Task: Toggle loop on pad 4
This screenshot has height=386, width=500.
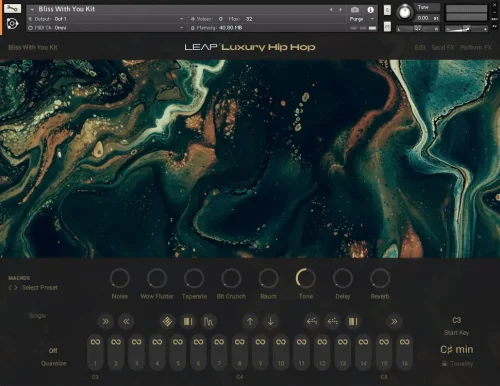Action: click(x=157, y=342)
